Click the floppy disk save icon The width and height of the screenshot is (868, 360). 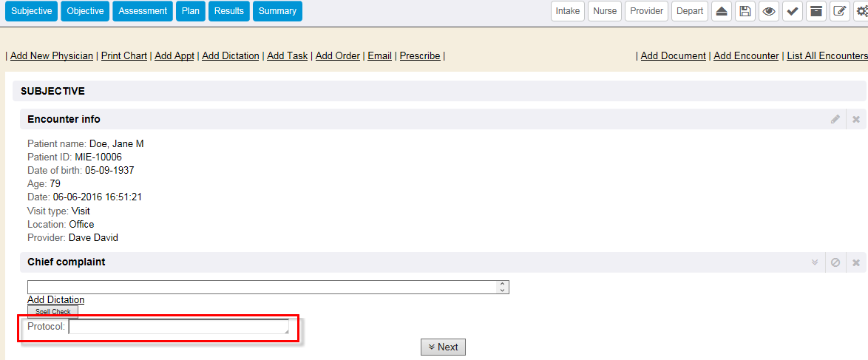[745, 11]
